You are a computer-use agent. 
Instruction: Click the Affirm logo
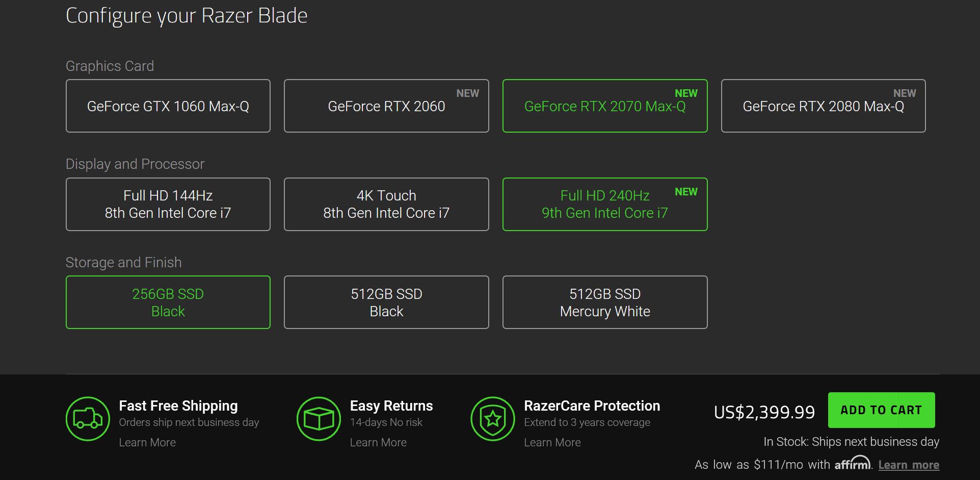coord(852,464)
